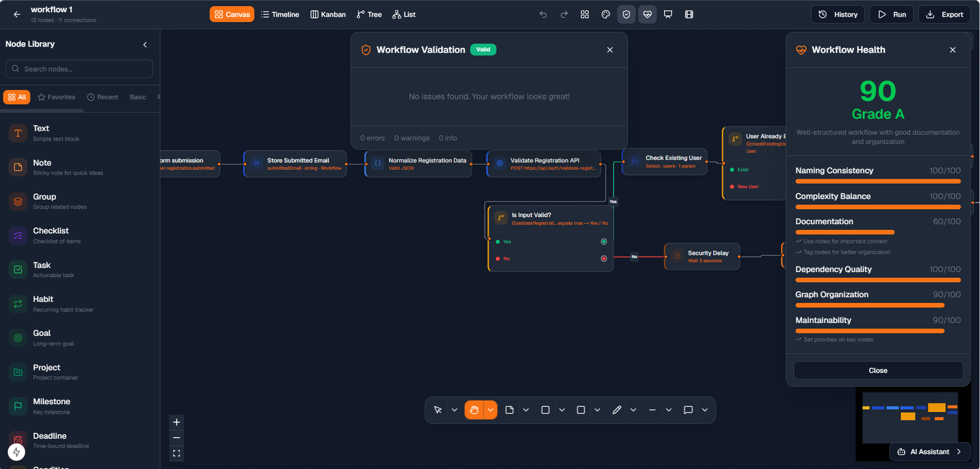Open the AI Assistant panel

pos(930,452)
